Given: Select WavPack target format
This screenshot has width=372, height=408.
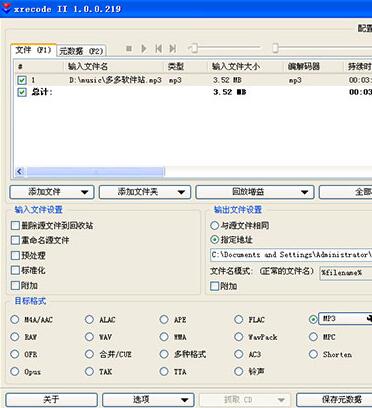Looking at the screenshot, I should [x=239, y=337].
